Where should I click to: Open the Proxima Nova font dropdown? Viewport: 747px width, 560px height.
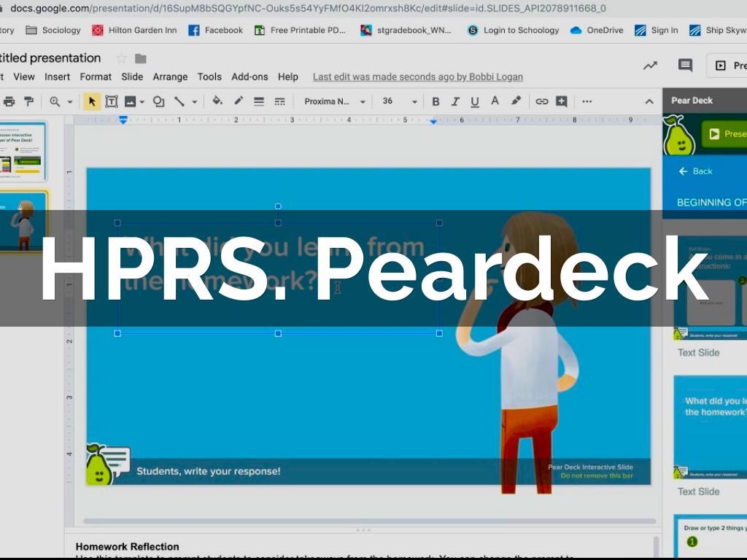(334, 101)
